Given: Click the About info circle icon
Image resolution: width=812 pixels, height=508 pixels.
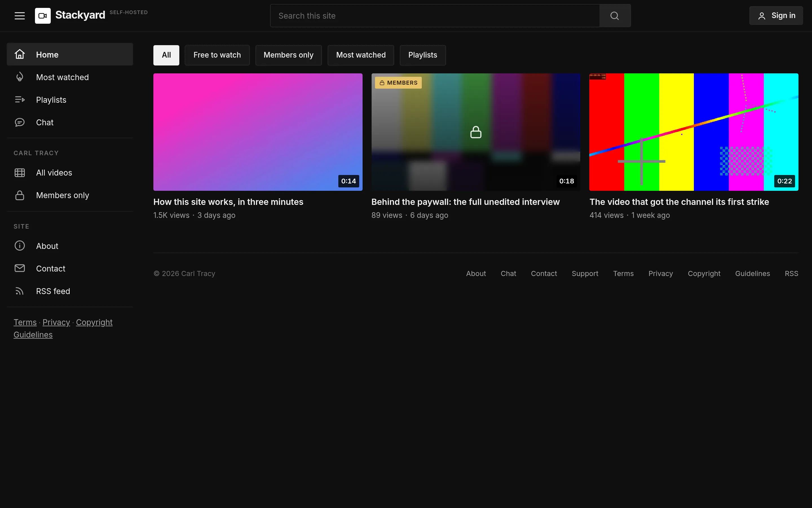Looking at the screenshot, I should click(x=20, y=246).
